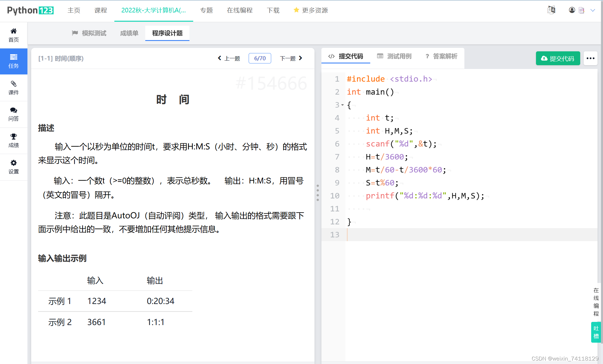Image resolution: width=603 pixels, height=364 pixels.
Task: Open the 设置 gear icon
Action: [14, 163]
